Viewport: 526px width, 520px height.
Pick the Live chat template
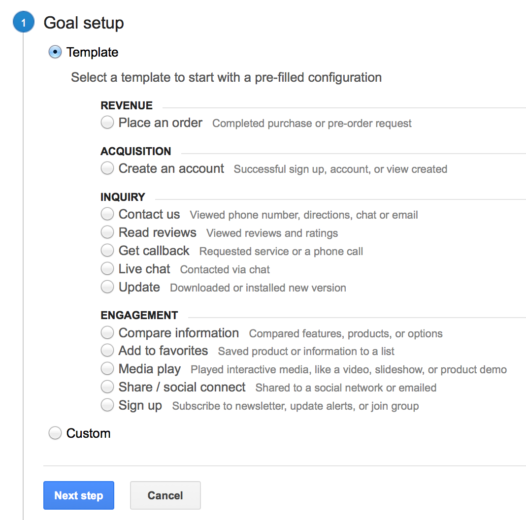(x=107, y=269)
